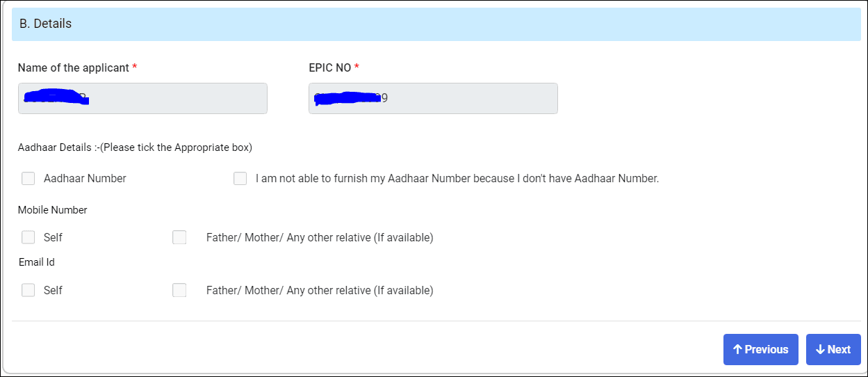Click the Previous button
868x377 pixels.
coord(760,349)
